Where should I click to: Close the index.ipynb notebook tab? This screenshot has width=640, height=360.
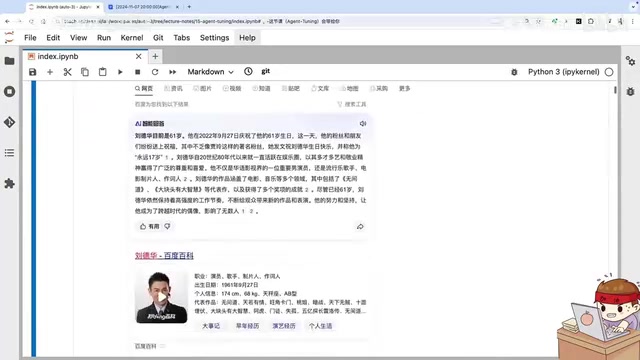[x=139, y=56]
